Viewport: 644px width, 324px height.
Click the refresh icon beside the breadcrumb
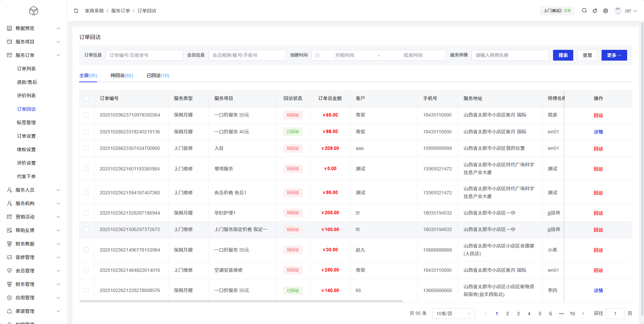coord(76,11)
